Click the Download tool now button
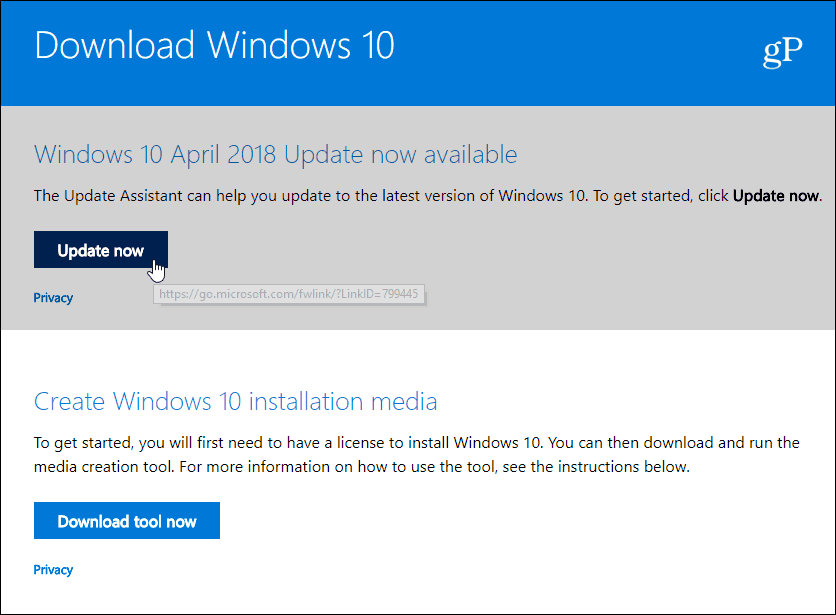The height and width of the screenshot is (615, 836). click(x=127, y=521)
